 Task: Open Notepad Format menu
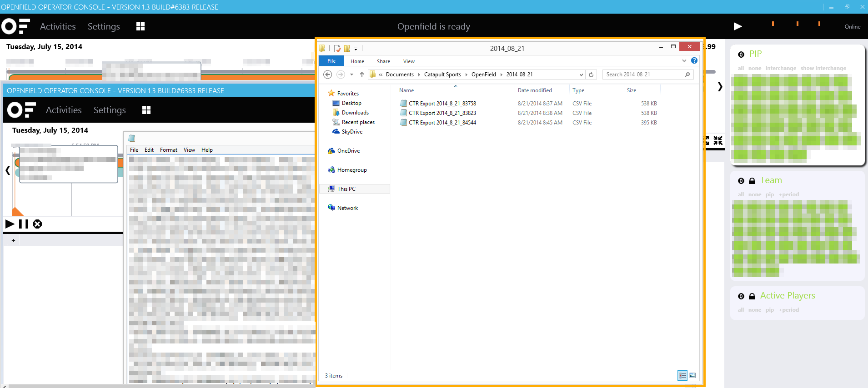[x=169, y=150]
